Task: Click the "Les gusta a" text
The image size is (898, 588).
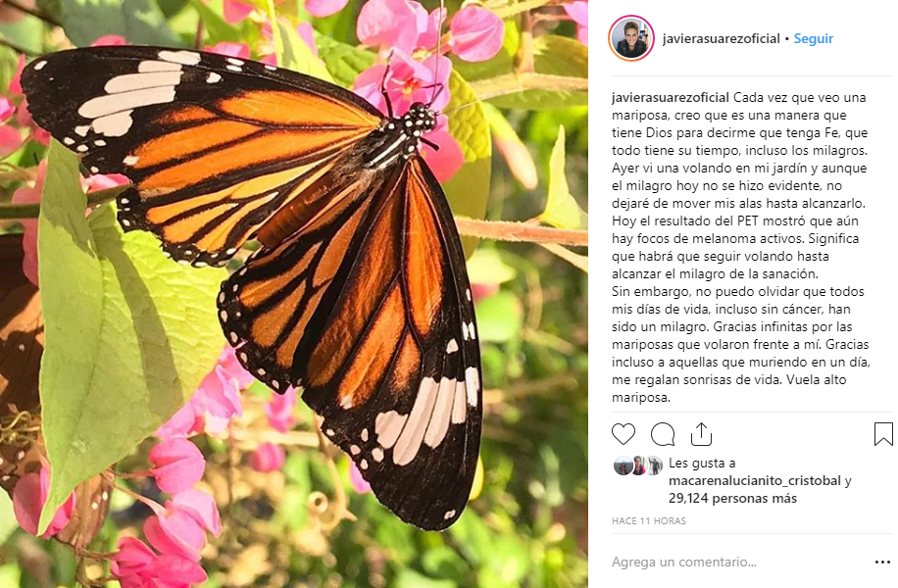Action: (700, 464)
